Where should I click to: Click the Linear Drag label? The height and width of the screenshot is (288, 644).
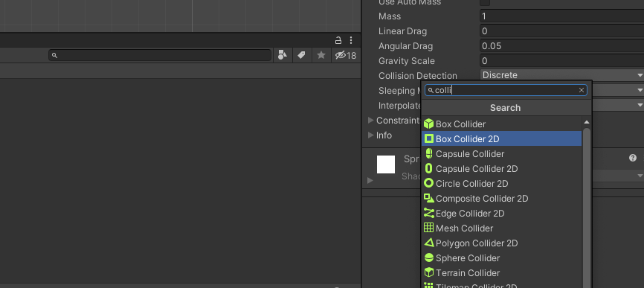(402, 31)
